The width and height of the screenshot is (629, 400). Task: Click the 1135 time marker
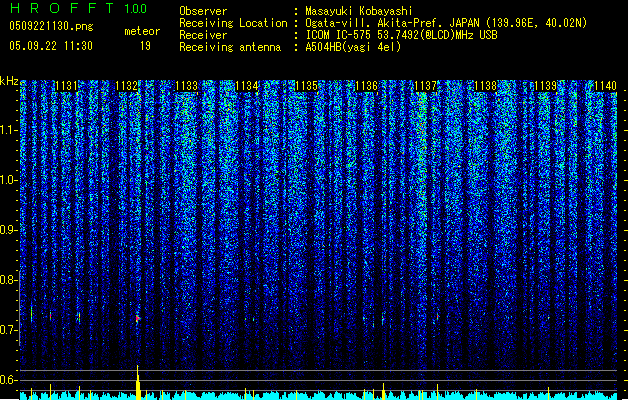coord(306,86)
